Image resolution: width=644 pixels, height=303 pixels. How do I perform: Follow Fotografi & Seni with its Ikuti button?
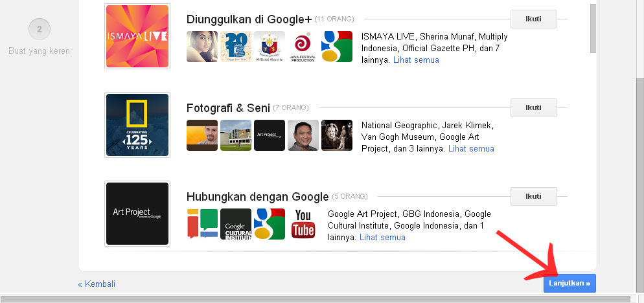coord(533,107)
